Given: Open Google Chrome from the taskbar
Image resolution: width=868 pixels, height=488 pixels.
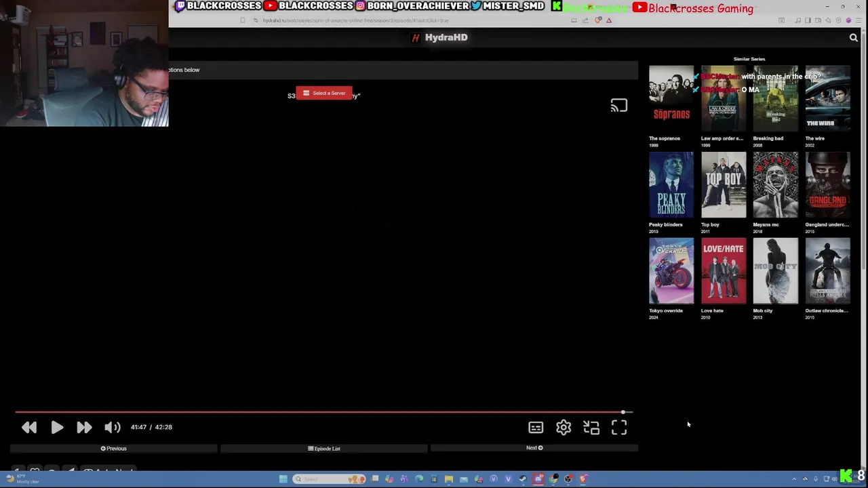Looking at the screenshot, I should 553,479.
